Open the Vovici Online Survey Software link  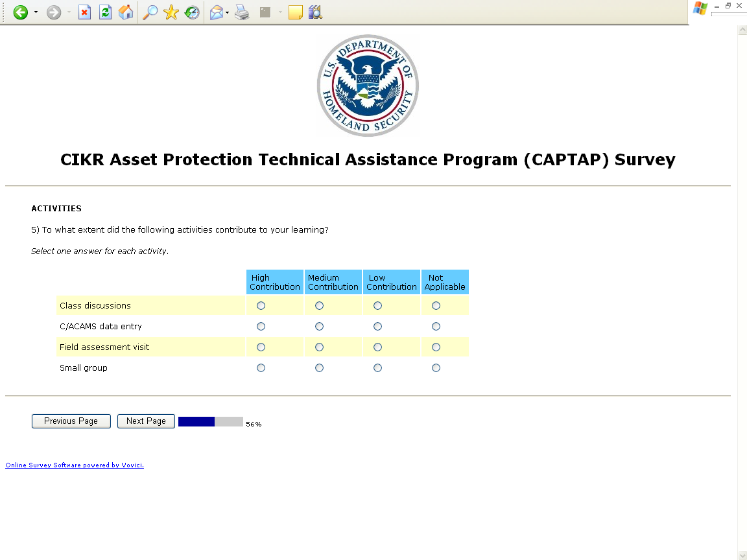point(75,465)
